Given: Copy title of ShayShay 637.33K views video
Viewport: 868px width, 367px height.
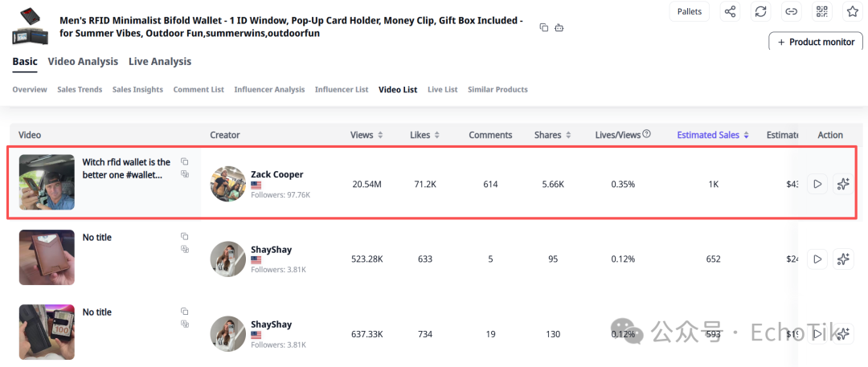Looking at the screenshot, I should click(x=185, y=311).
